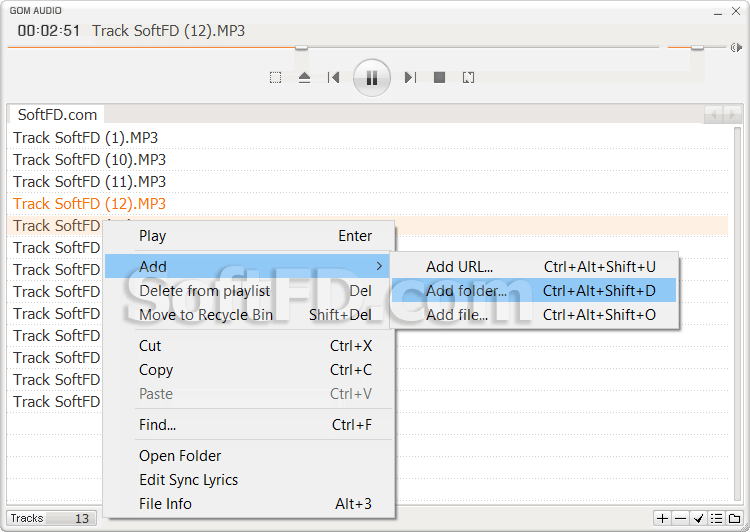Click the dotted-square icon left of eject
This screenshot has width=750, height=532.
pos(275,78)
